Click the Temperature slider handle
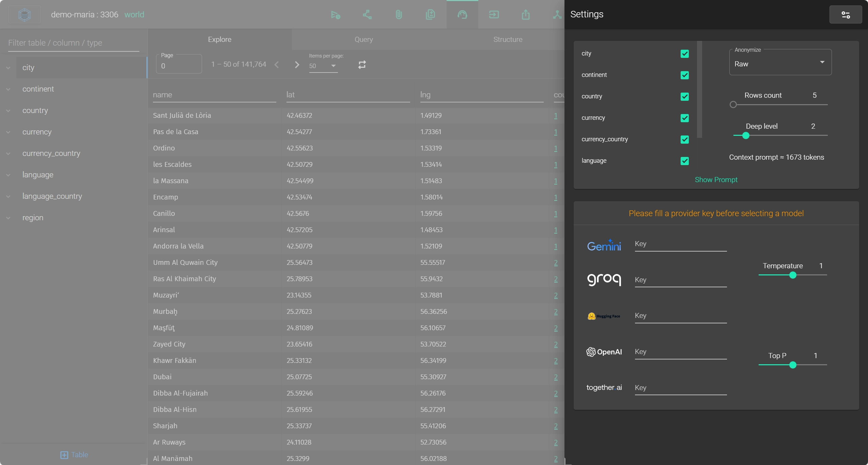 792,275
